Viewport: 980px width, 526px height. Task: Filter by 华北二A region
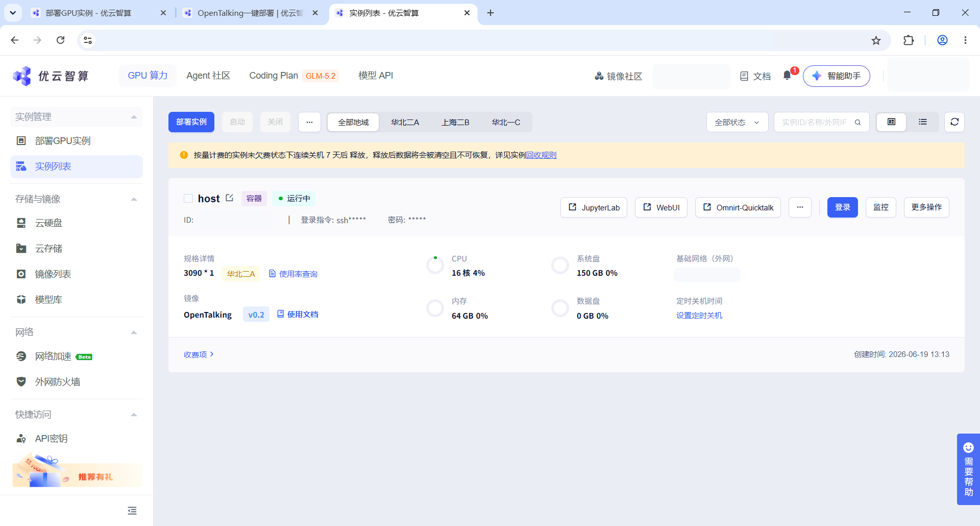point(405,122)
